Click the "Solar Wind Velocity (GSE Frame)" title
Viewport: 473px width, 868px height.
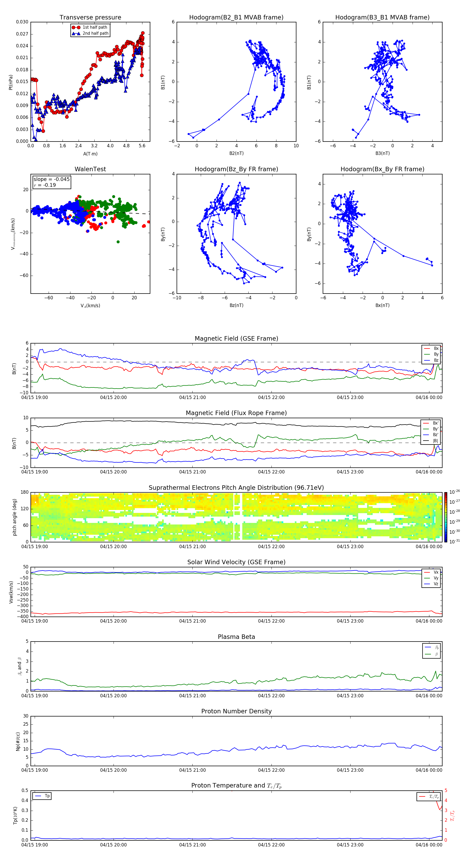click(236, 562)
